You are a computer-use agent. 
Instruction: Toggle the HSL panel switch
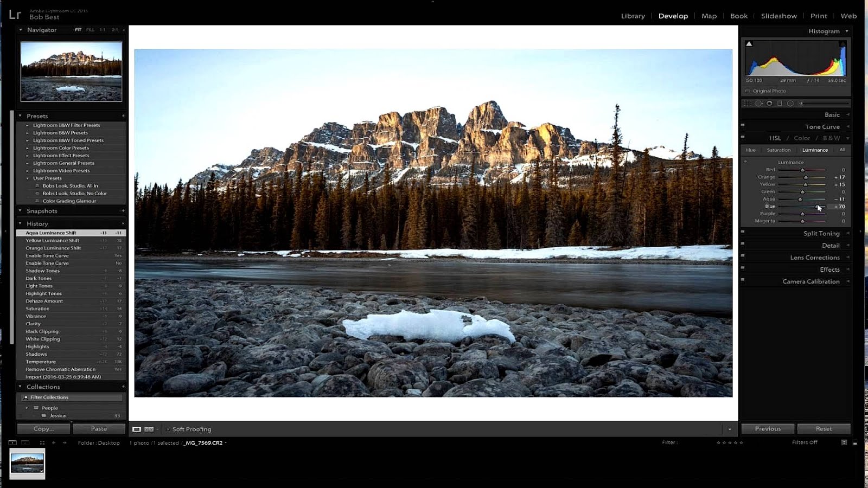[744, 138]
